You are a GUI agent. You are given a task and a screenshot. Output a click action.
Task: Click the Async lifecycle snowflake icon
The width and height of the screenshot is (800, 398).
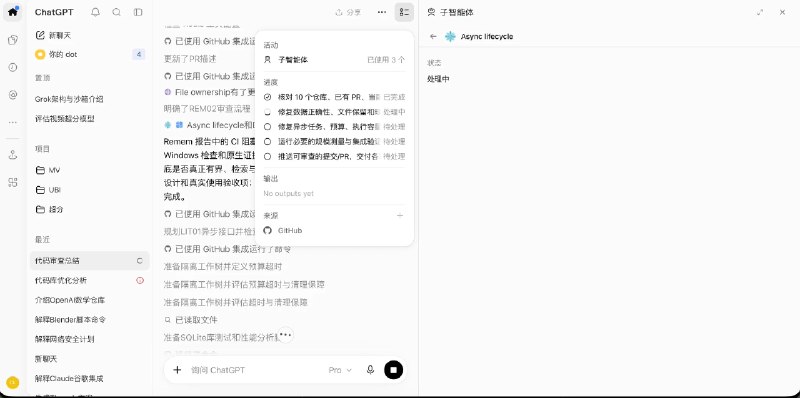click(450, 36)
